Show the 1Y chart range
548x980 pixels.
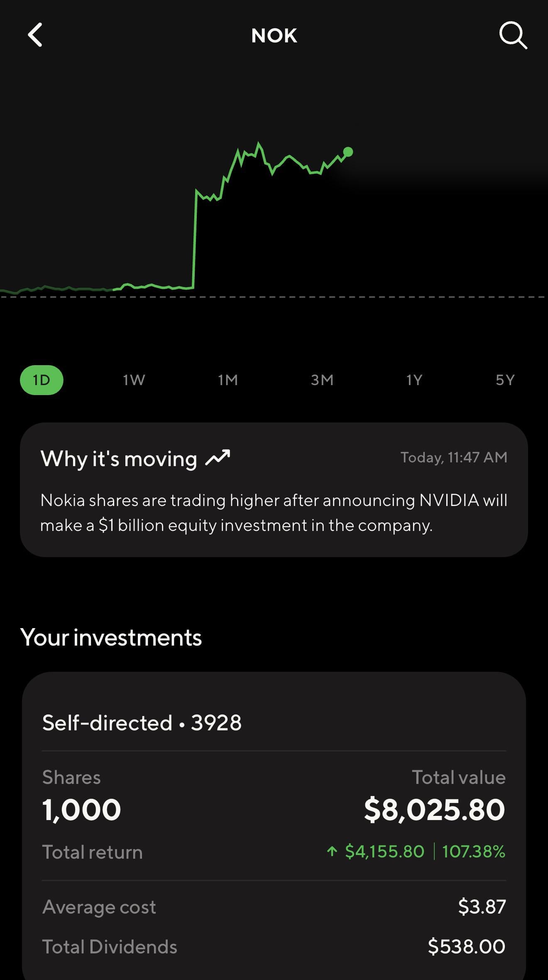pyautogui.click(x=414, y=380)
